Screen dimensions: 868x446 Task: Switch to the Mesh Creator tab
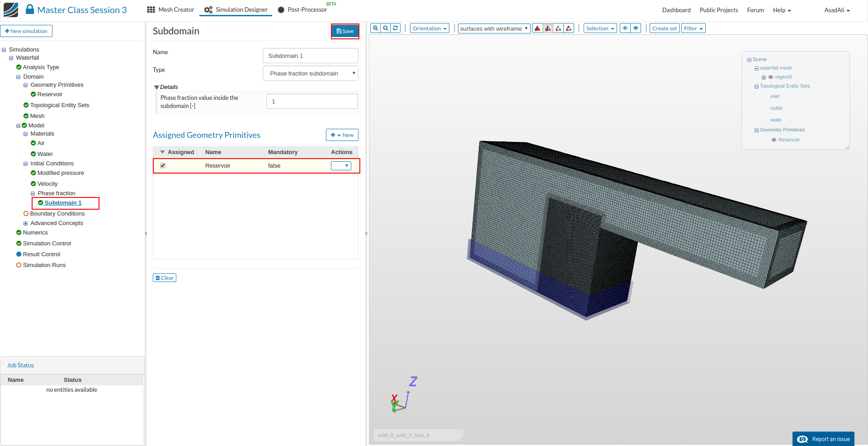point(171,10)
